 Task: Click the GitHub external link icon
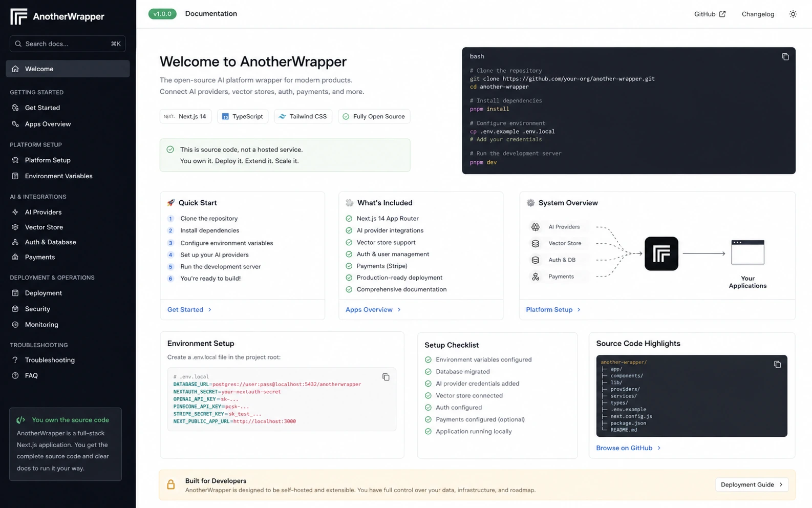coord(722,14)
